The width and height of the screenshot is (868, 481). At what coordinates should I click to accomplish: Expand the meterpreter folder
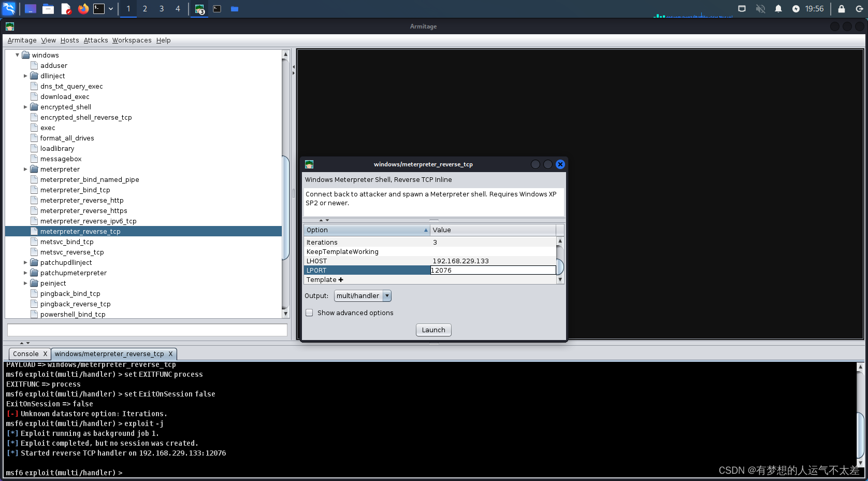(x=25, y=169)
